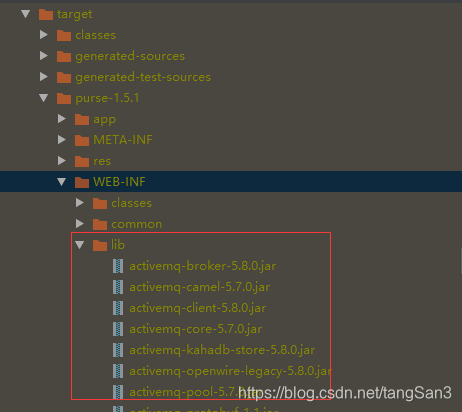This screenshot has height=412, width=462.
Task: Select the purse-1.5.1 label
Action: (107, 98)
